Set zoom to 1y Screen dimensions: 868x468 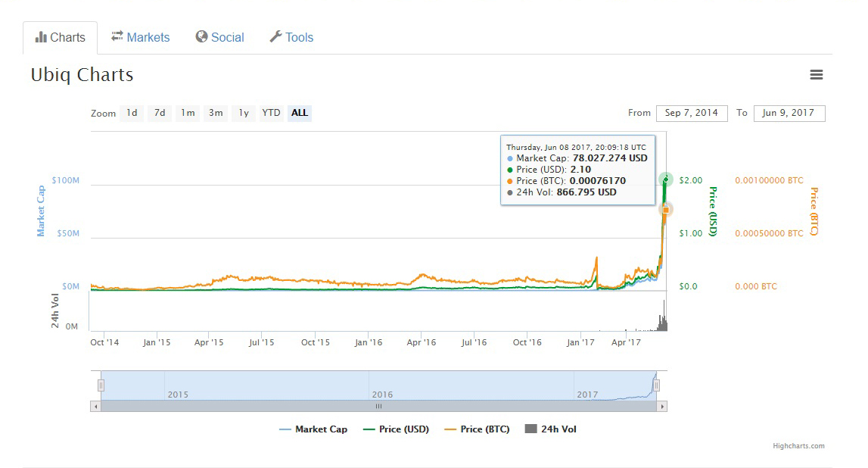click(244, 113)
